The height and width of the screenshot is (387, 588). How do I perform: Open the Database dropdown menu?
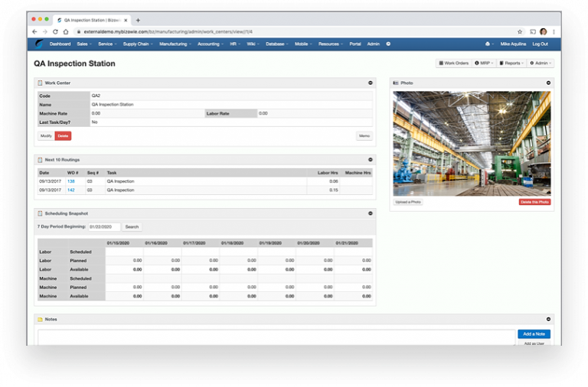click(x=276, y=44)
